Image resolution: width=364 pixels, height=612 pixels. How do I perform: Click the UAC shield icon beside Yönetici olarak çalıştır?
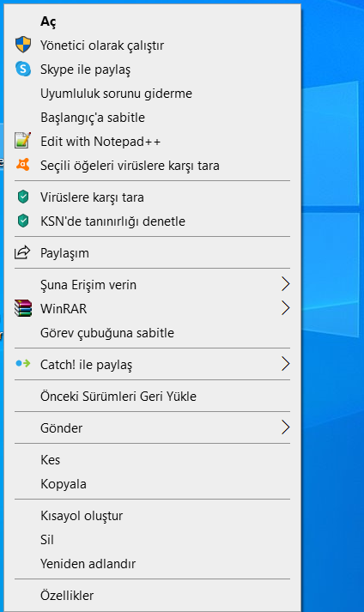coord(23,45)
